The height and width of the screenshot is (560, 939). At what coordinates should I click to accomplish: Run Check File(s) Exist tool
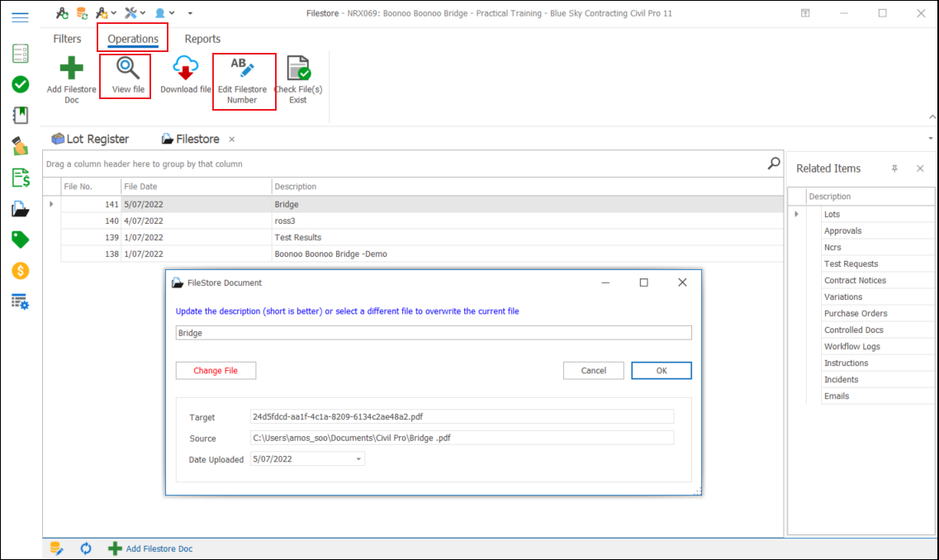pyautogui.click(x=297, y=69)
